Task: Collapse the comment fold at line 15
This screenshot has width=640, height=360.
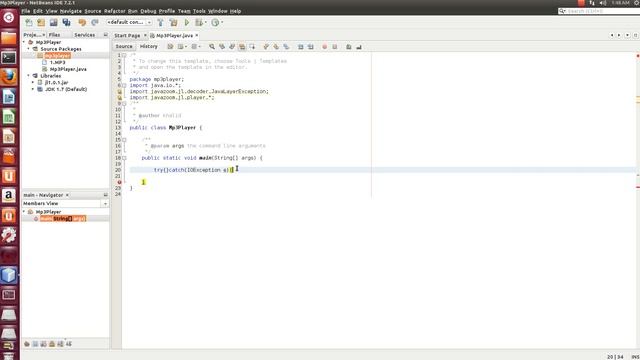Action: pyautogui.click(x=124, y=140)
